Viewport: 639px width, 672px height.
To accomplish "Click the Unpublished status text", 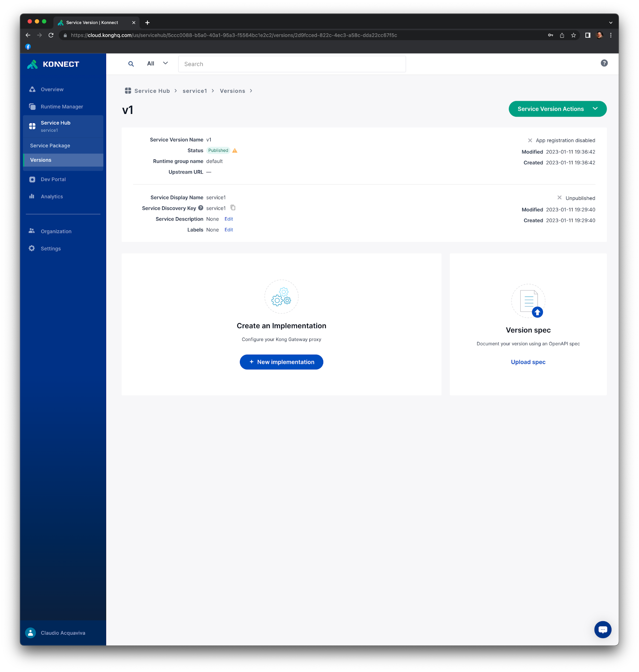I will pyautogui.click(x=580, y=198).
